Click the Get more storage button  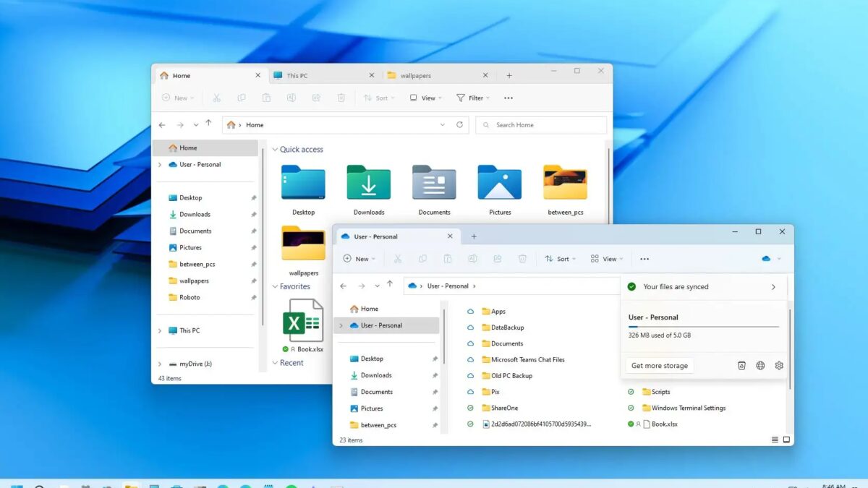coord(659,366)
